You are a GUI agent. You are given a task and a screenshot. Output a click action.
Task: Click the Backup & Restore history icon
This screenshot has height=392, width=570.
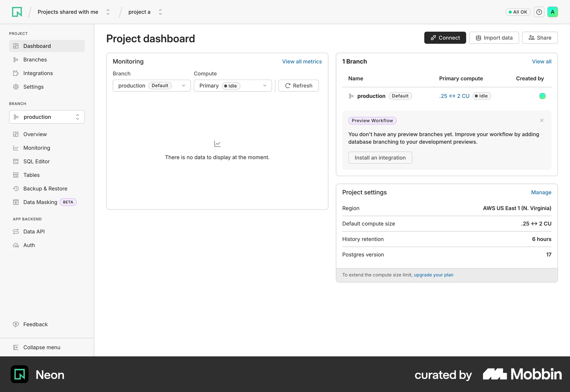tap(16, 189)
